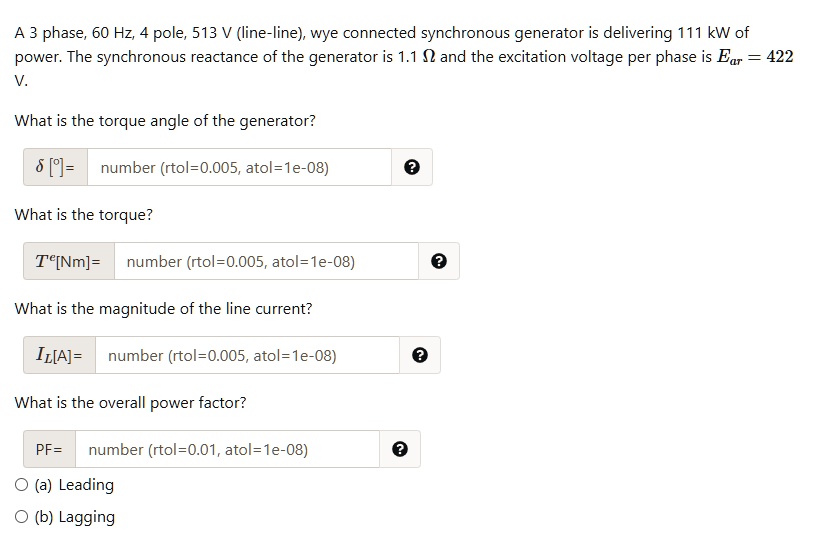Click the PF= field label
Image resolution: width=817 pixels, height=550 pixels.
point(50,450)
